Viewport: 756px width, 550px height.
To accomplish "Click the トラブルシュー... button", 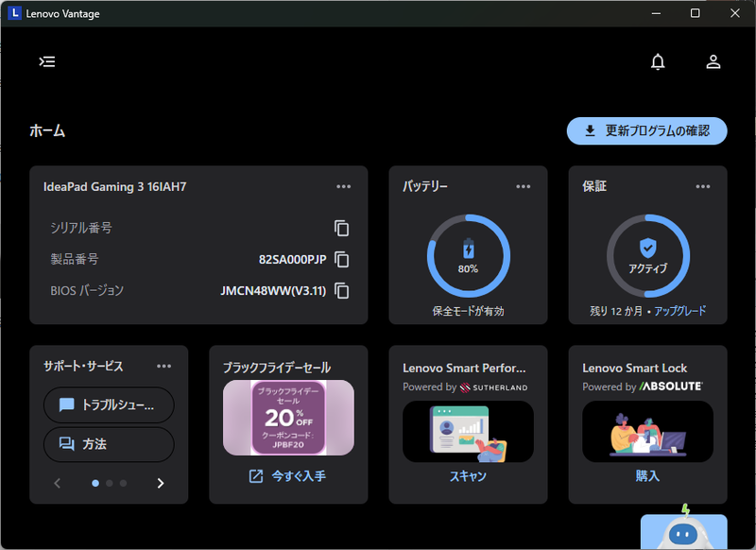I will click(109, 404).
